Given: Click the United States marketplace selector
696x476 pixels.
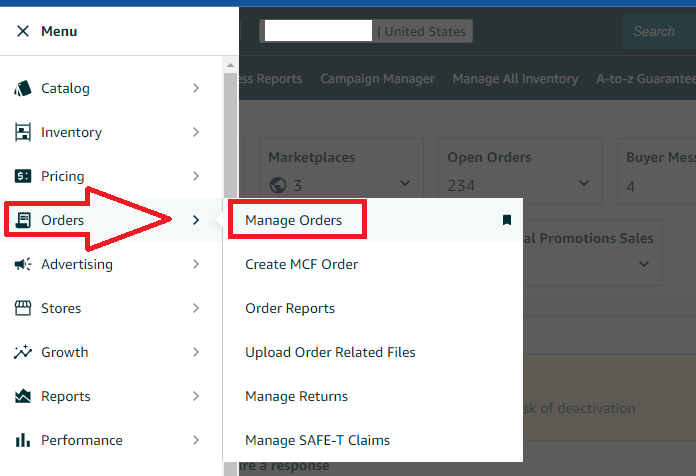Looking at the screenshot, I should 366,31.
